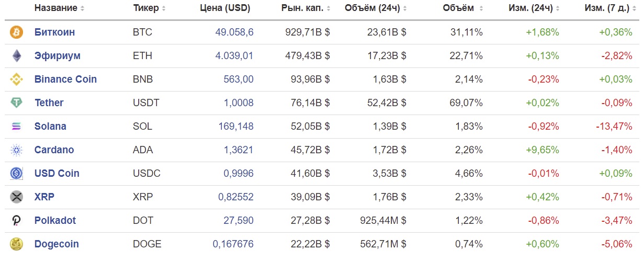644x261 pixels.
Task: Click Binance Coin price 563,00
Action: (x=239, y=80)
